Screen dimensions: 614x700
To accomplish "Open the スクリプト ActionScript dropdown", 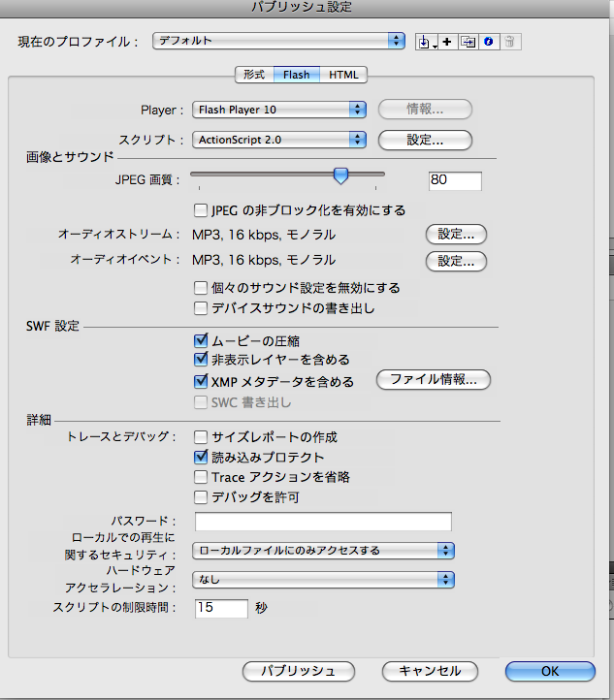I will pos(279,140).
